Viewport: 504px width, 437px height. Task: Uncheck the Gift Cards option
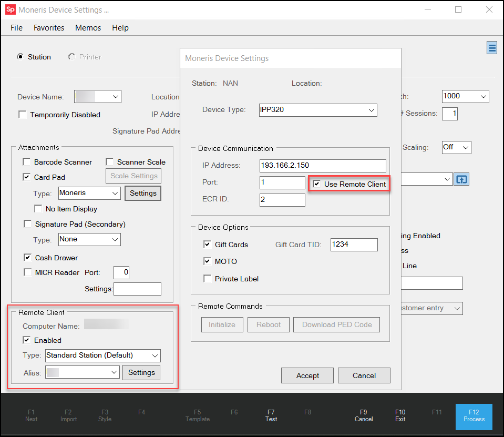207,245
